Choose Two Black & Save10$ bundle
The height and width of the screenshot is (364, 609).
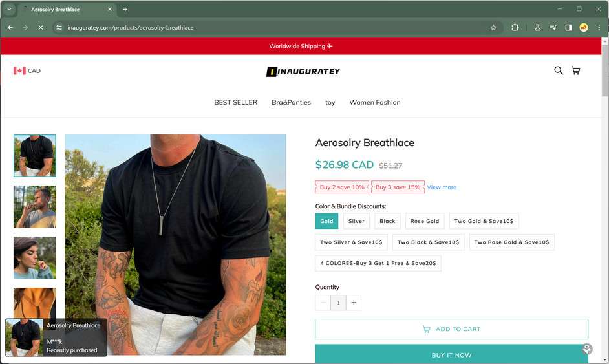(x=428, y=242)
